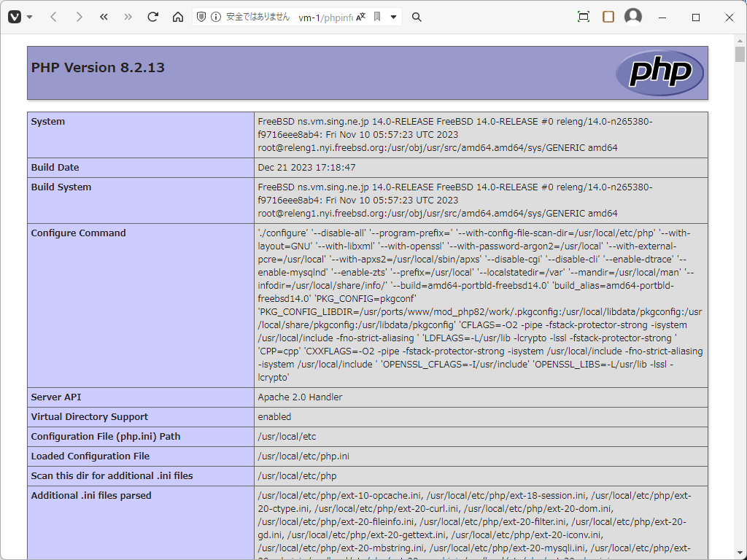Viewport: 747px width, 560px height.
Task: Open the user profile avatar
Action: click(x=633, y=17)
